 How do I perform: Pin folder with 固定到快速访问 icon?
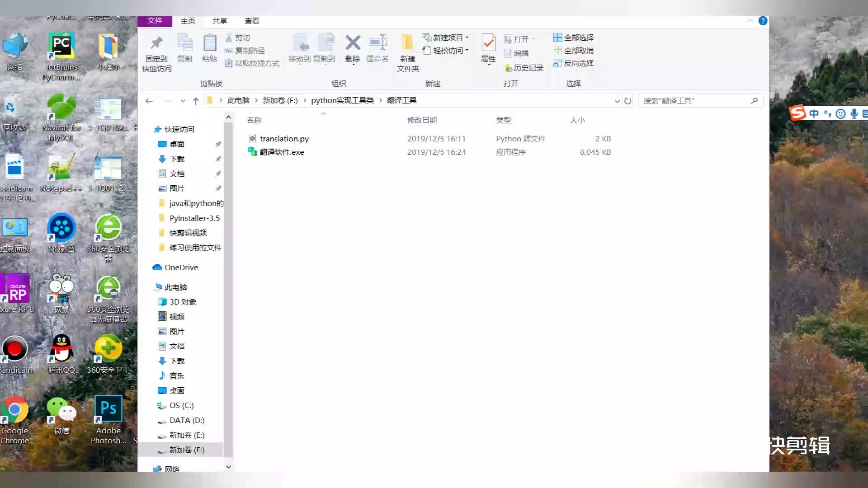[x=156, y=50]
